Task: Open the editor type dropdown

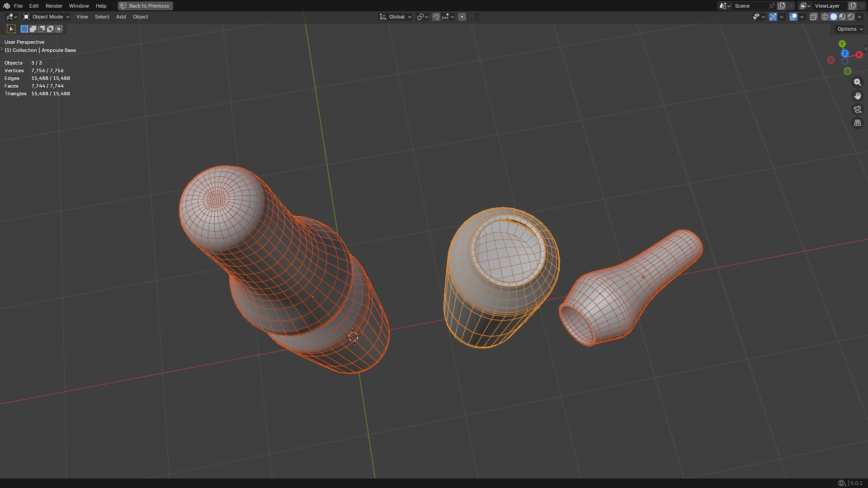Action: (11, 17)
